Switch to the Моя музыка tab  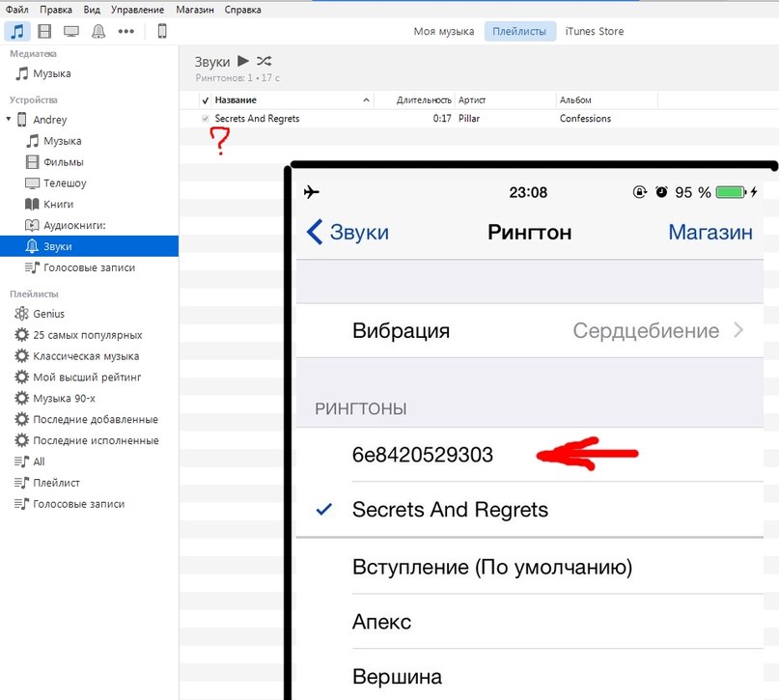click(x=444, y=31)
